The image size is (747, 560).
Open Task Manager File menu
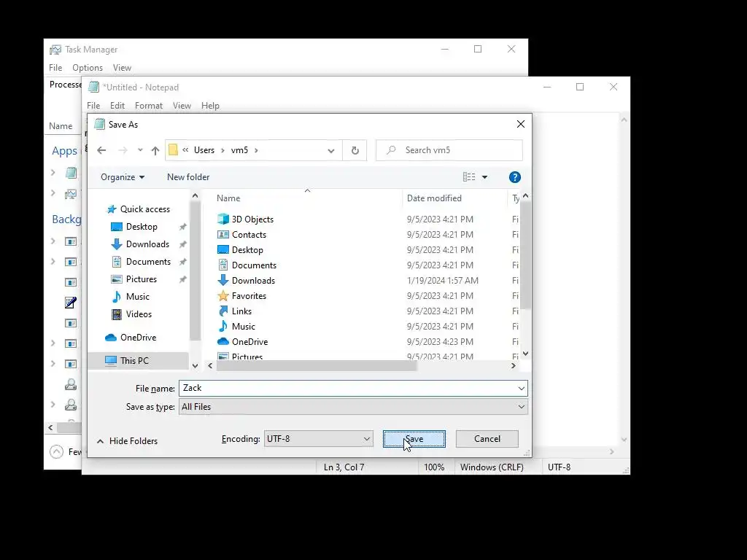(55, 68)
